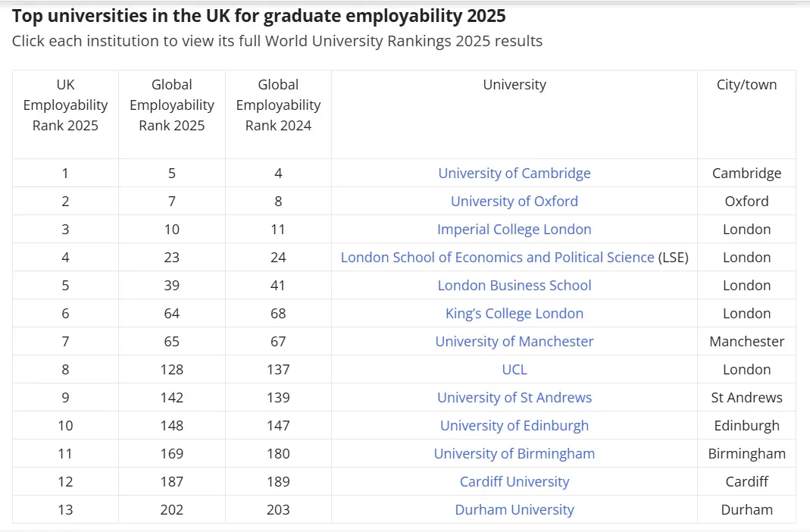Image resolution: width=810 pixels, height=532 pixels.
Task: Click the University of Oxford link
Action: click(x=514, y=202)
